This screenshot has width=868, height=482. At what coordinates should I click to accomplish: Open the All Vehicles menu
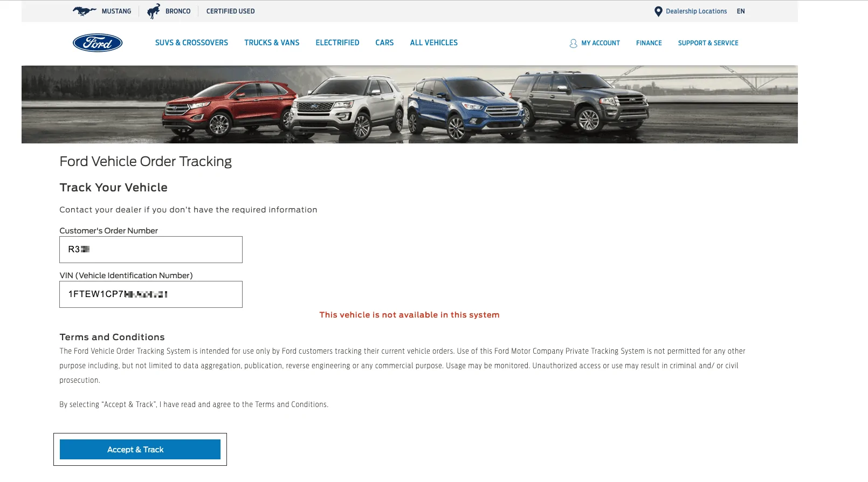tap(433, 43)
